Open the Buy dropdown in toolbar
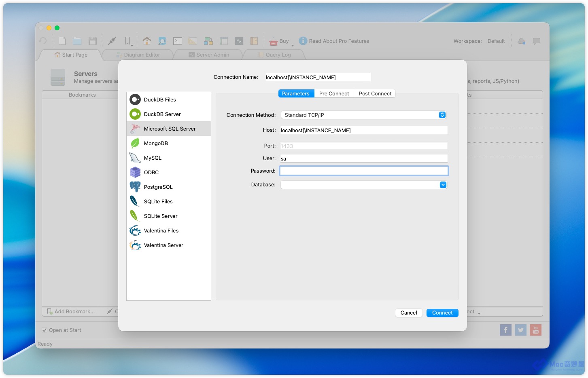This screenshot has width=588, height=378. point(282,41)
